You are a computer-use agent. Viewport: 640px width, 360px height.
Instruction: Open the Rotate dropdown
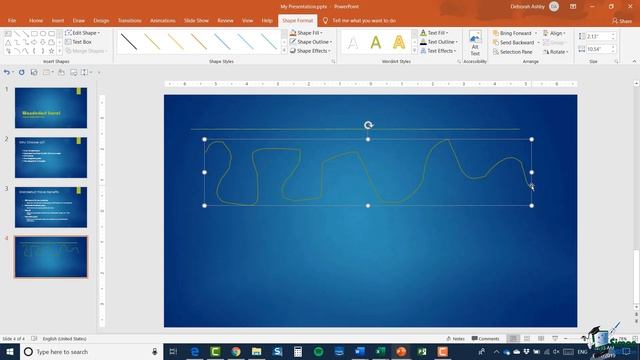[x=556, y=52]
